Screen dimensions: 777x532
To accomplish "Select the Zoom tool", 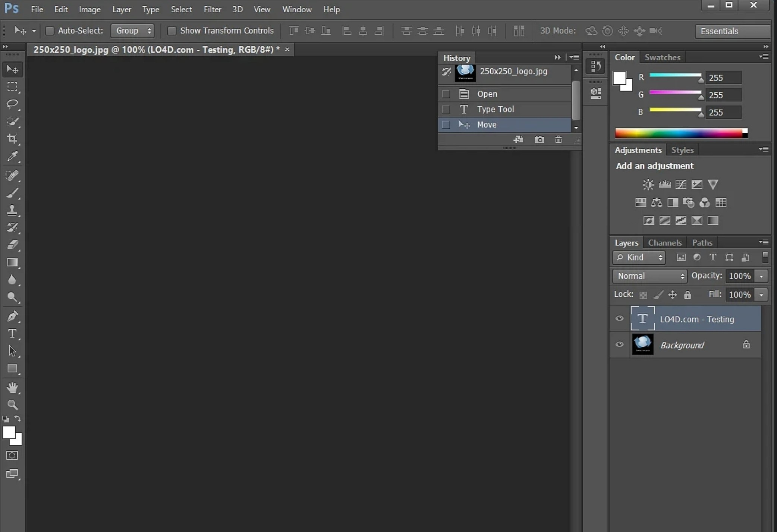I will pos(12,405).
